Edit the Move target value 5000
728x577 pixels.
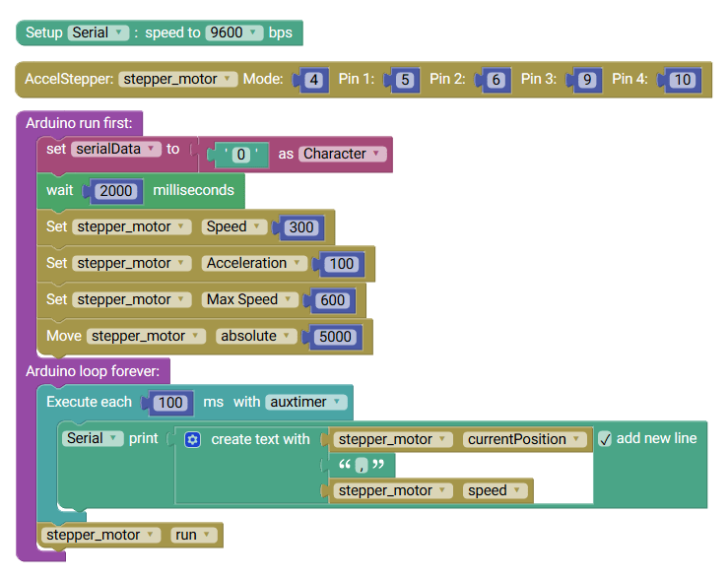tap(335, 337)
